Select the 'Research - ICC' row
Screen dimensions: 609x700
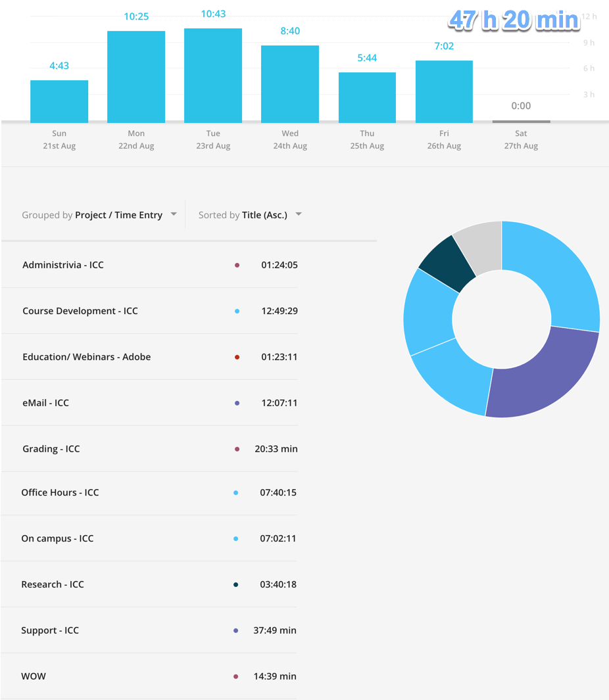pos(150,584)
